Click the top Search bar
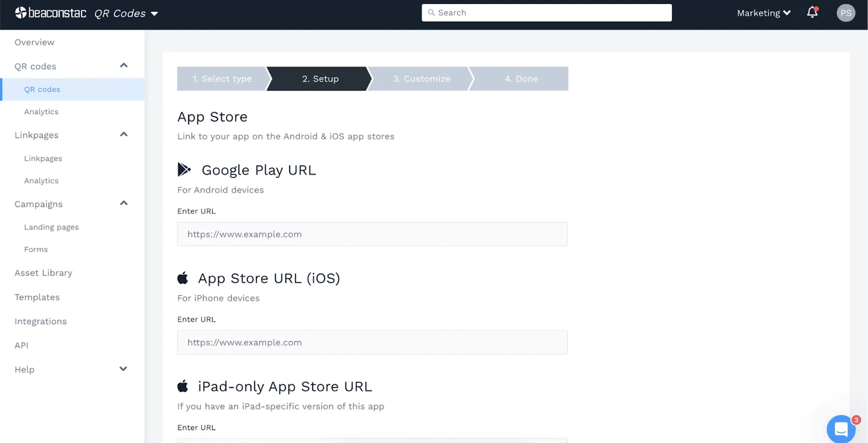Screen dimensions: 868x443 546,12
